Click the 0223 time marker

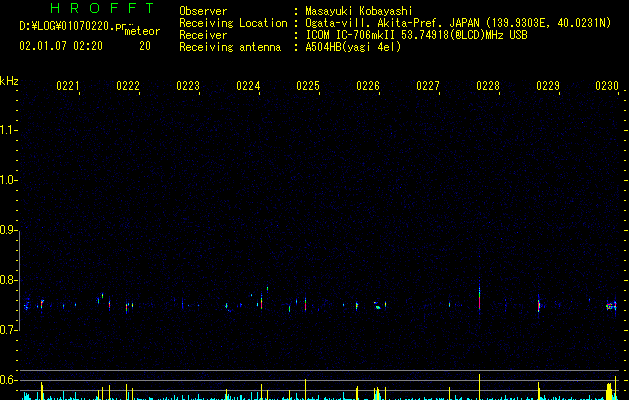coord(188,86)
